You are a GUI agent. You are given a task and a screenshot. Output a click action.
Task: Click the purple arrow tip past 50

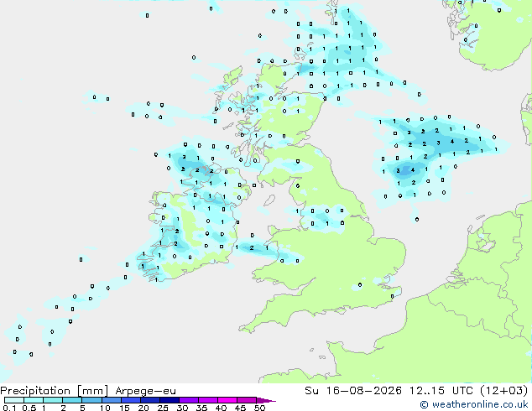pyautogui.click(x=266, y=400)
